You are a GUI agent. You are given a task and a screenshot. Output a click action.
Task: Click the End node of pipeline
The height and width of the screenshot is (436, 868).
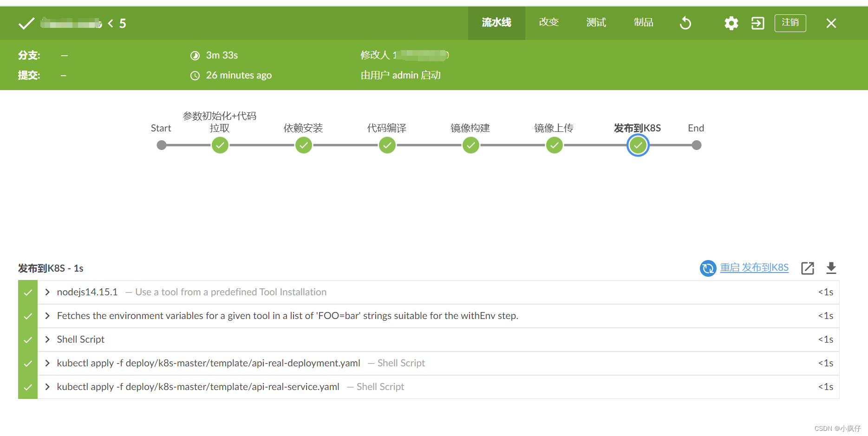click(x=697, y=145)
